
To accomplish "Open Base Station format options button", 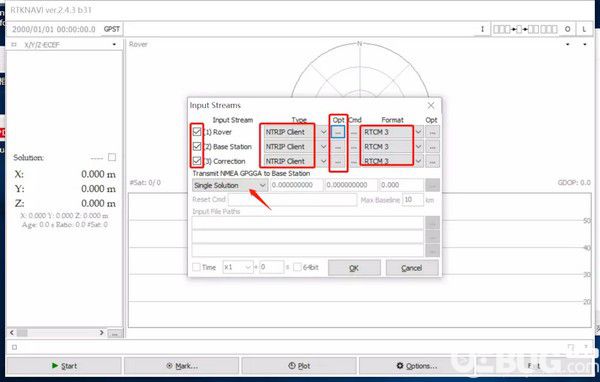I will [x=432, y=147].
